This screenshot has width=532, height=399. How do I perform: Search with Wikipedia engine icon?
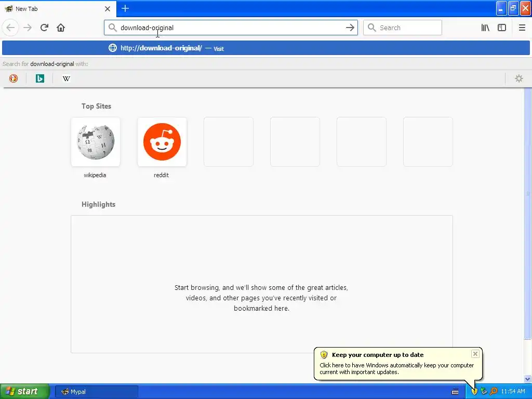66,78
